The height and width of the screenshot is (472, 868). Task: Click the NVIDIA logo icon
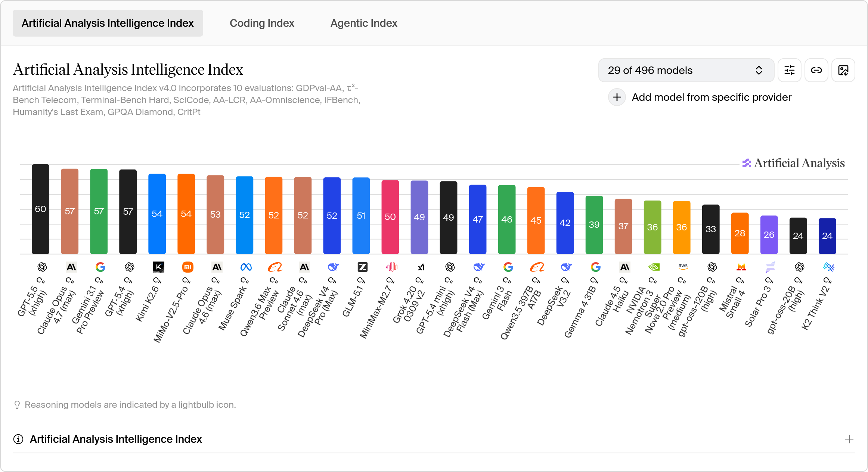point(654,267)
